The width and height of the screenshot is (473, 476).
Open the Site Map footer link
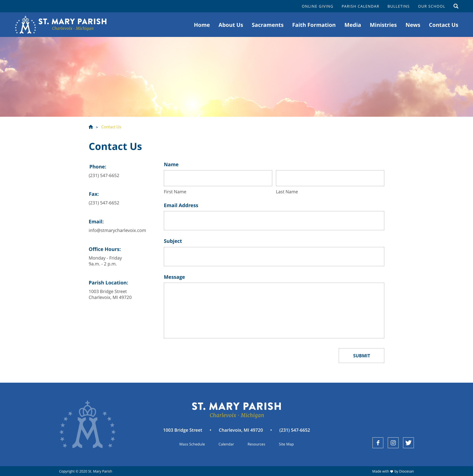click(x=286, y=444)
